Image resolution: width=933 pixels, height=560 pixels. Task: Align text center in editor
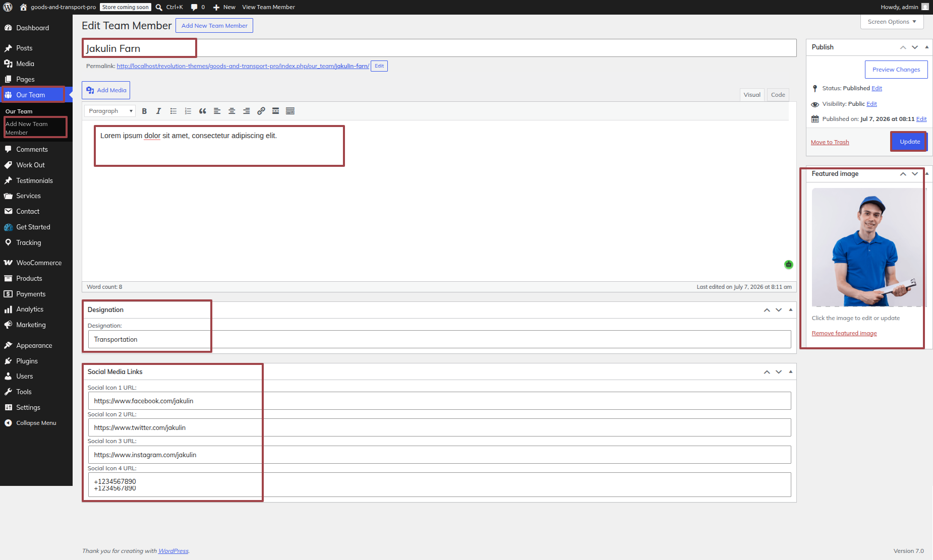coord(231,111)
